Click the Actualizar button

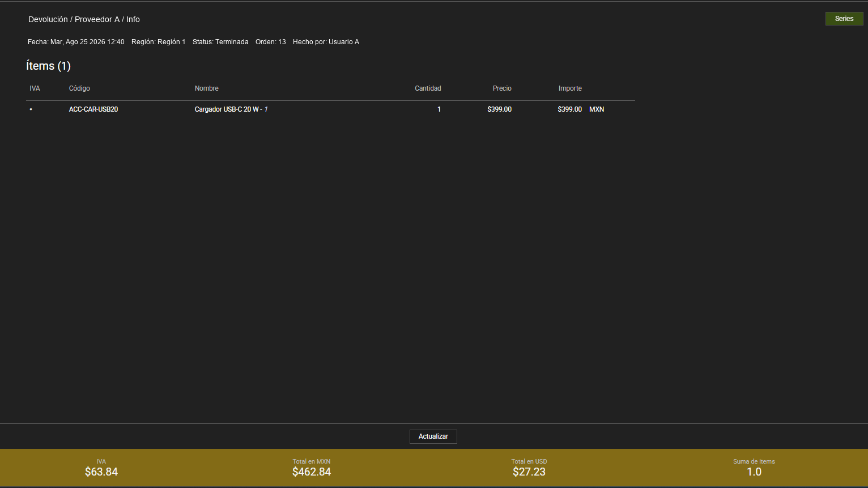click(433, 436)
